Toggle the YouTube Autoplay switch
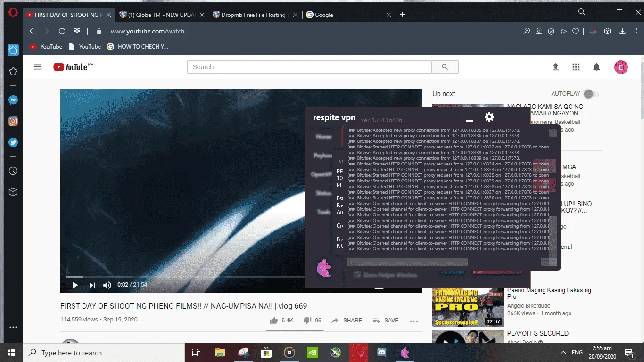 point(591,94)
